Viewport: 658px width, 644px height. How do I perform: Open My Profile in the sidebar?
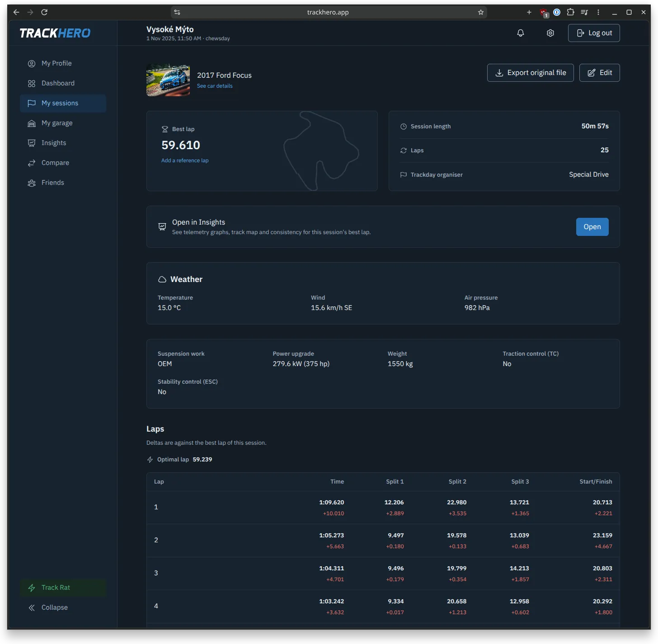click(x=63, y=63)
